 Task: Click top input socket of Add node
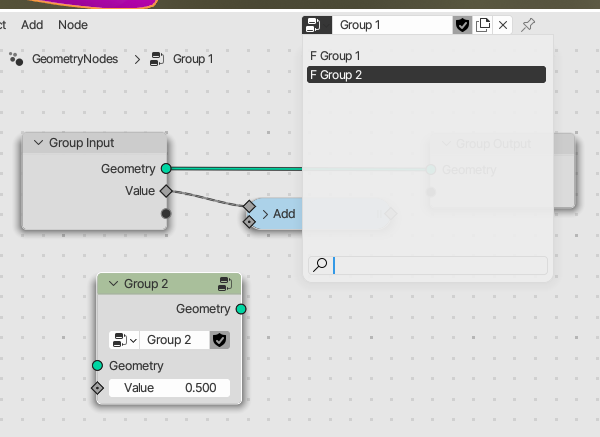pyautogui.click(x=249, y=206)
